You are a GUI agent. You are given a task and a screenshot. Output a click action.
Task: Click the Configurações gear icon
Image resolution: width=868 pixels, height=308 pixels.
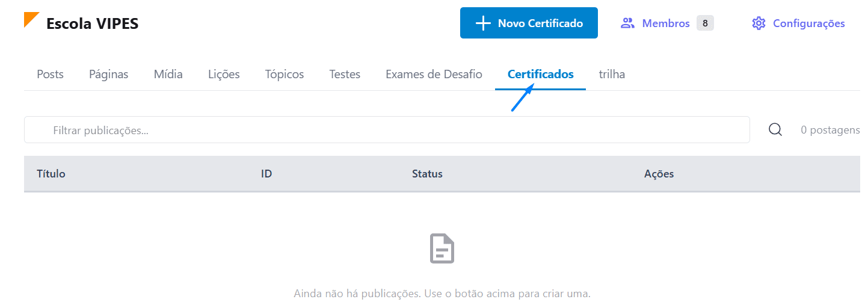[x=759, y=23]
